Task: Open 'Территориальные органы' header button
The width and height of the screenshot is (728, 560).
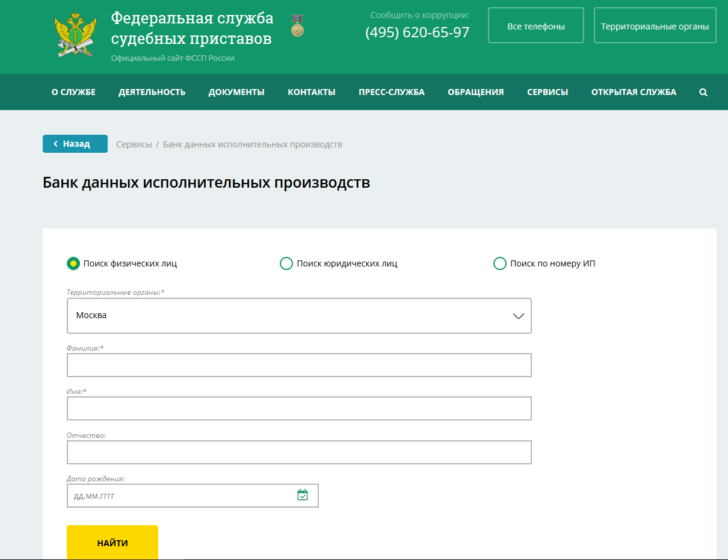Action: pos(655,26)
